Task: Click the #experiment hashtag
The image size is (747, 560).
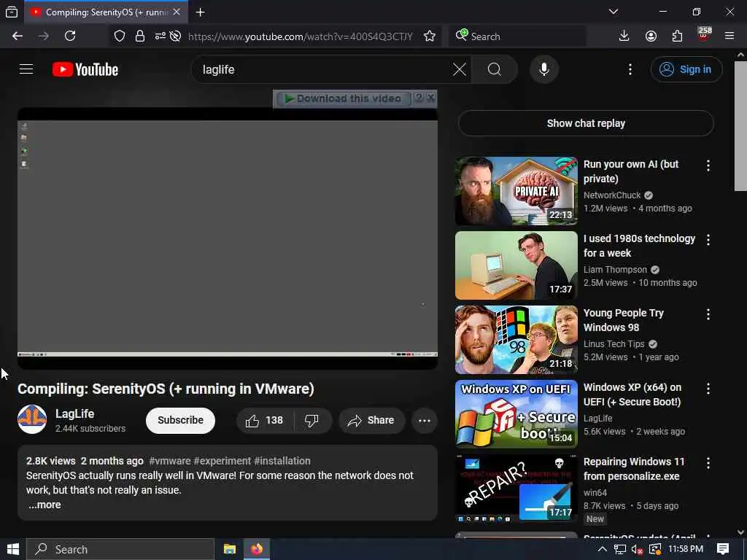Action: [222, 461]
